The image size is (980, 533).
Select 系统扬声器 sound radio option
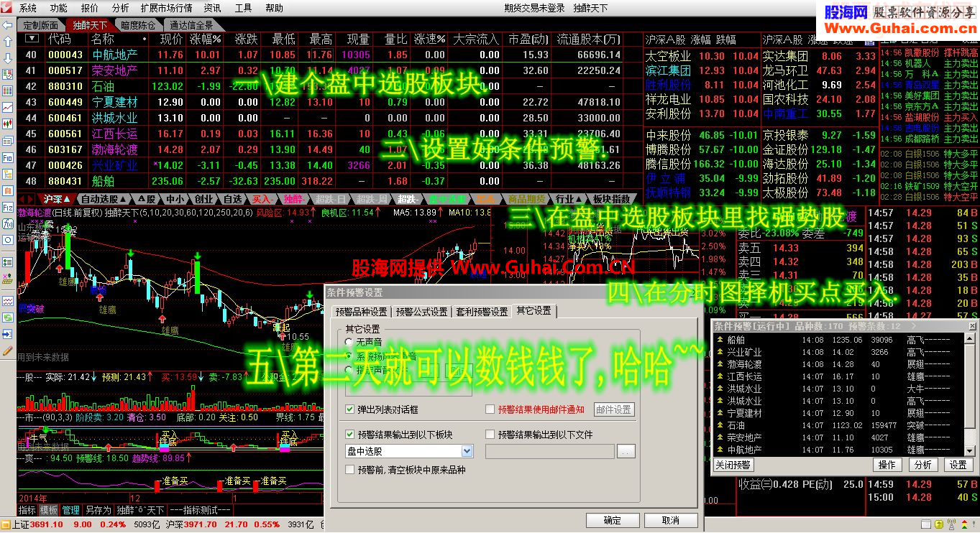point(349,356)
